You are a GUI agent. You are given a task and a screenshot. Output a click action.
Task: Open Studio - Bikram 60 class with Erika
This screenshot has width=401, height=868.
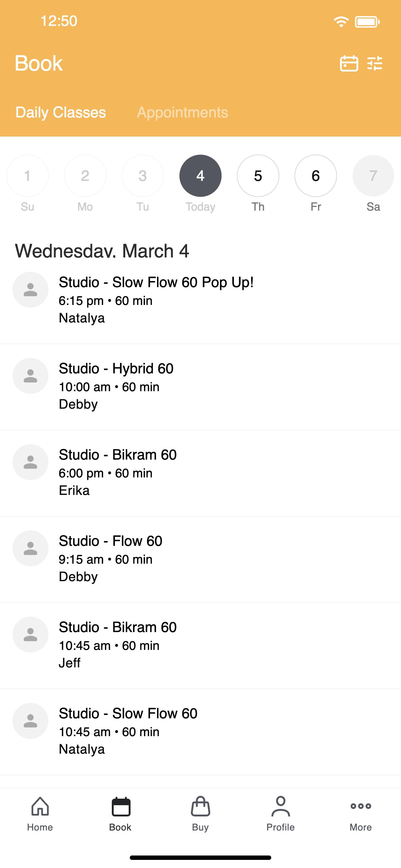200,473
